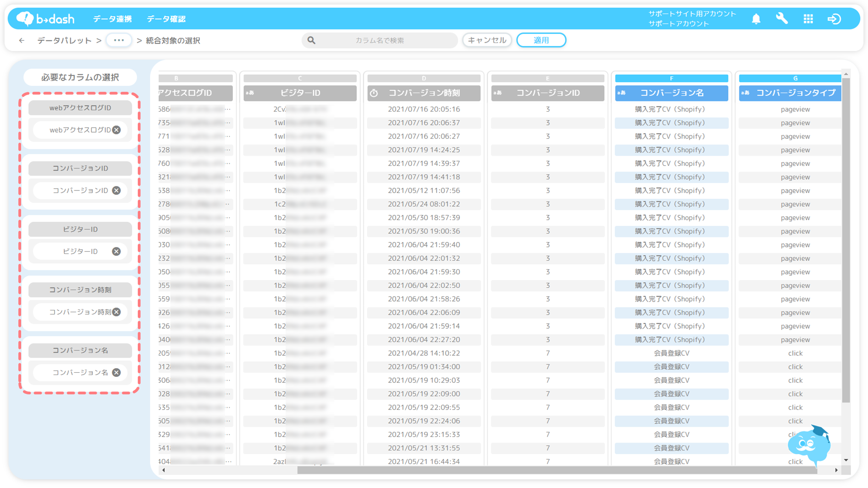Remove webアクセスログID from selected columns
Viewport: 868px width, 488px height.
point(117,130)
